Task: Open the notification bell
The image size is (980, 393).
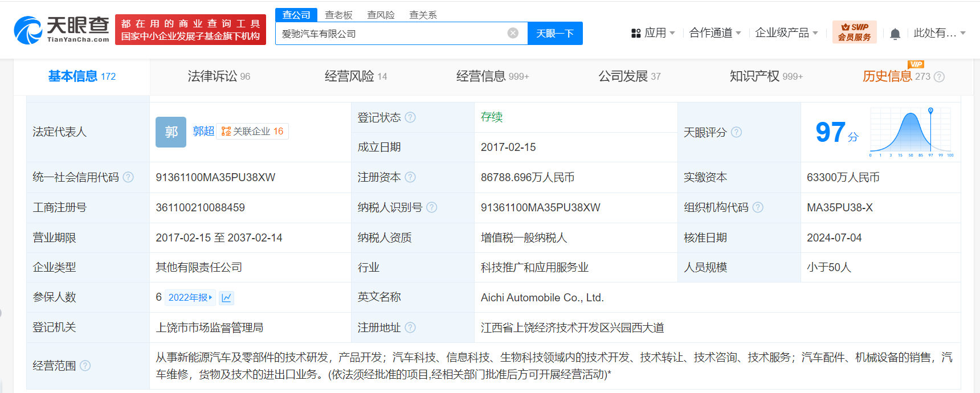Action: point(895,34)
